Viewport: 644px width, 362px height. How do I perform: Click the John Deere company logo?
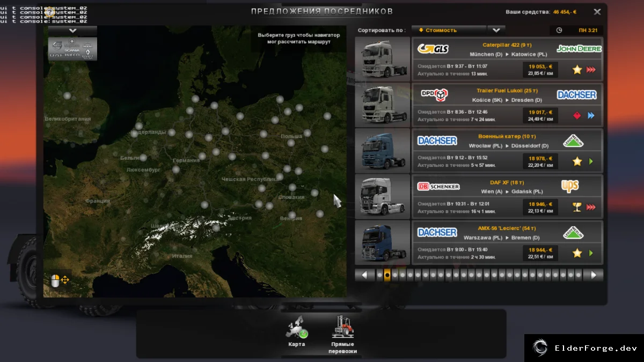point(579,48)
